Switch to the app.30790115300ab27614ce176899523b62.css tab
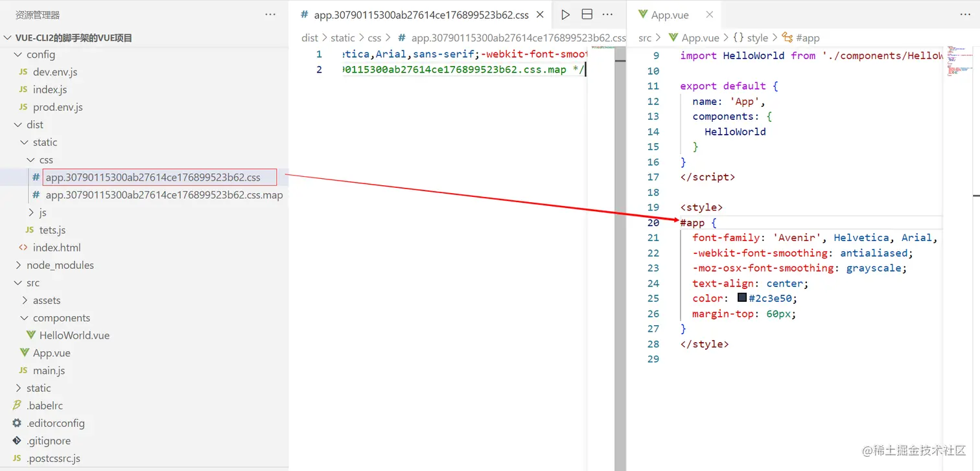 click(421, 14)
